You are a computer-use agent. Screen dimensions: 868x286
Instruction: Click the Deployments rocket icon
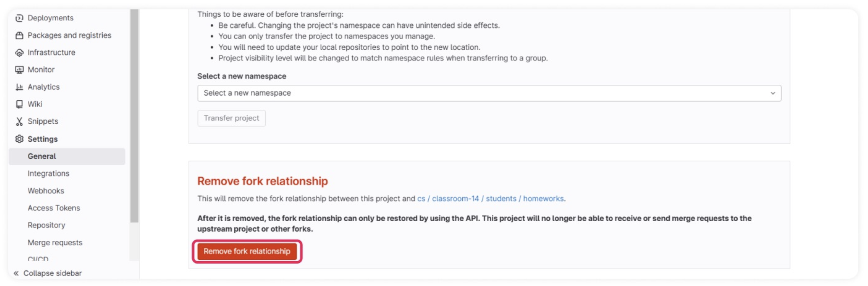click(19, 18)
